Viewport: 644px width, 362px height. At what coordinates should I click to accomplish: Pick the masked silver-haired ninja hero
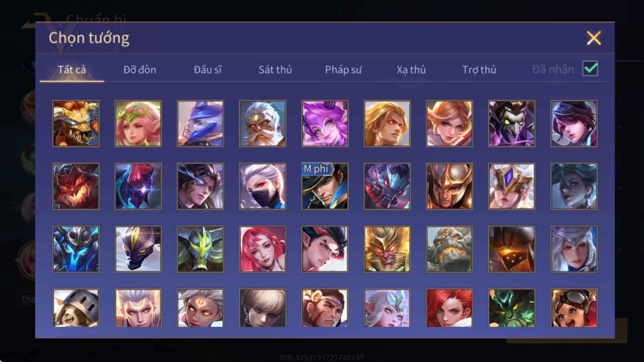pyautogui.click(x=263, y=186)
